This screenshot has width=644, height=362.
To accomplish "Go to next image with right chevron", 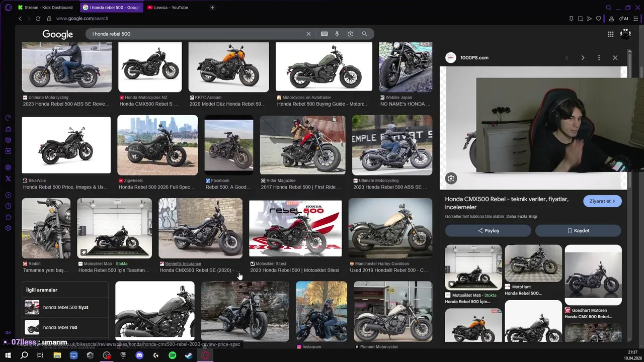I will (583, 58).
